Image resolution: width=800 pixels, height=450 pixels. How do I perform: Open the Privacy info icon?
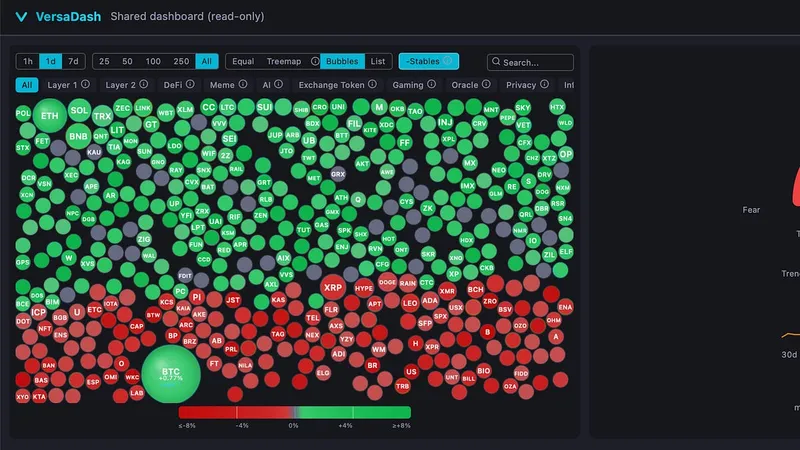pyautogui.click(x=544, y=84)
